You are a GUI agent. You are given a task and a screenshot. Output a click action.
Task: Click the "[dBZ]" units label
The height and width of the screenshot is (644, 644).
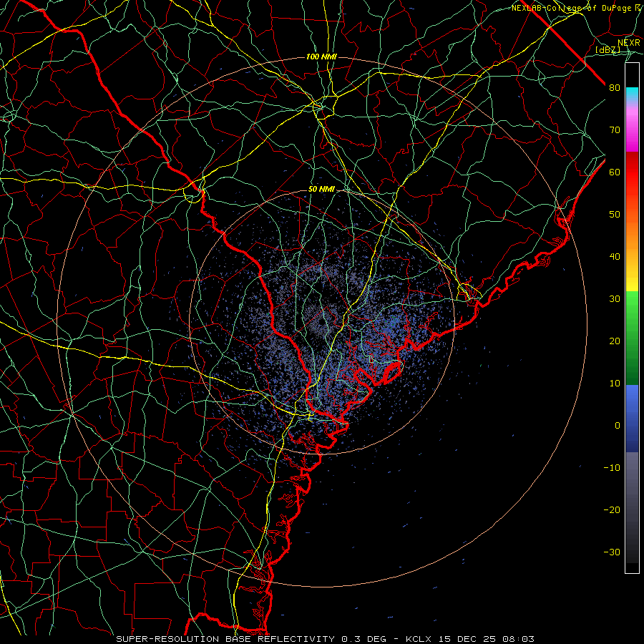(608, 50)
